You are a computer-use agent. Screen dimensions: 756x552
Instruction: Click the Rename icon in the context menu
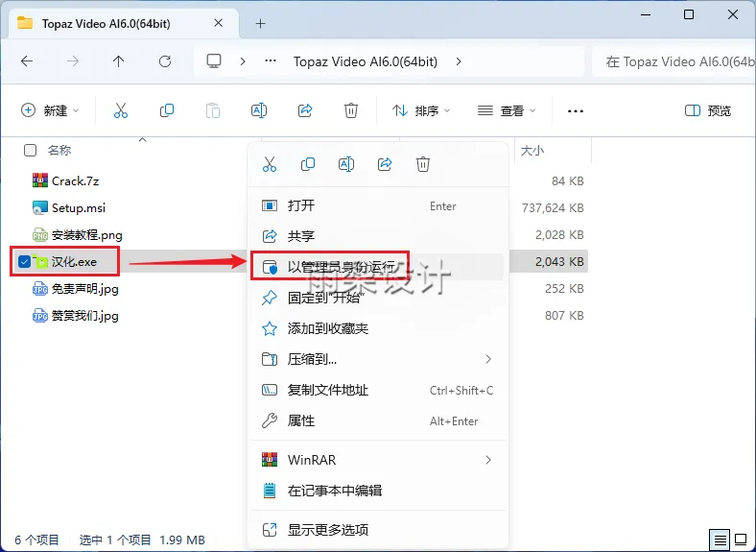pos(346,164)
